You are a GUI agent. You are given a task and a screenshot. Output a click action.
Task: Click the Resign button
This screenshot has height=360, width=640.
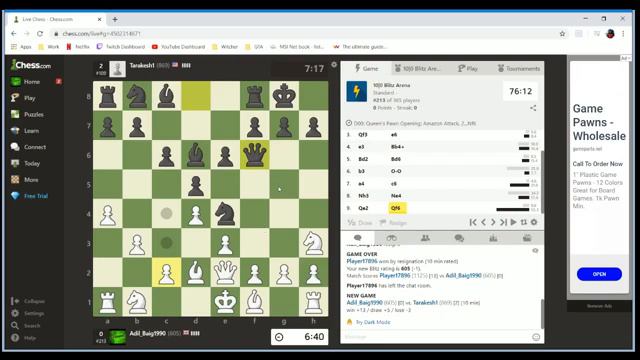[393, 223]
